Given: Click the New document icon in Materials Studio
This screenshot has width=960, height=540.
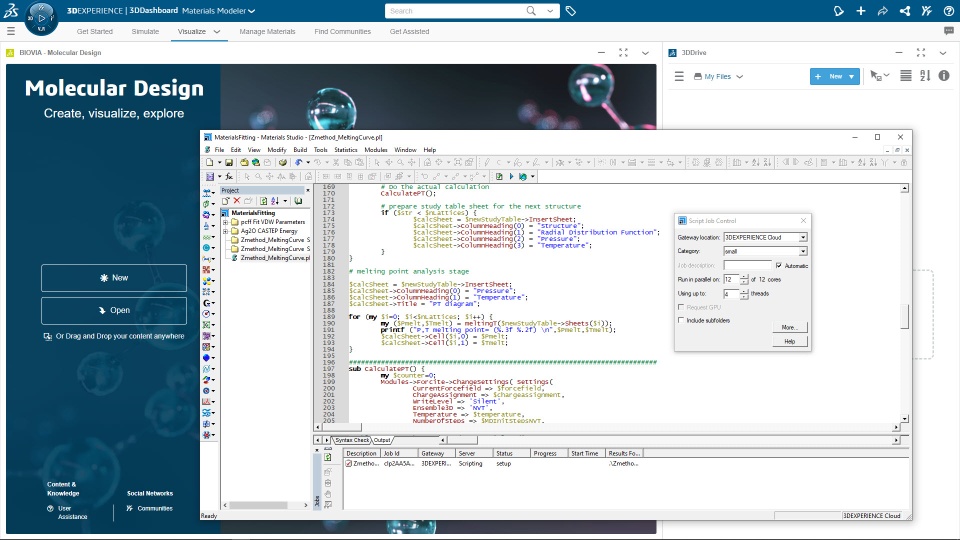Looking at the screenshot, I should pyautogui.click(x=209, y=163).
